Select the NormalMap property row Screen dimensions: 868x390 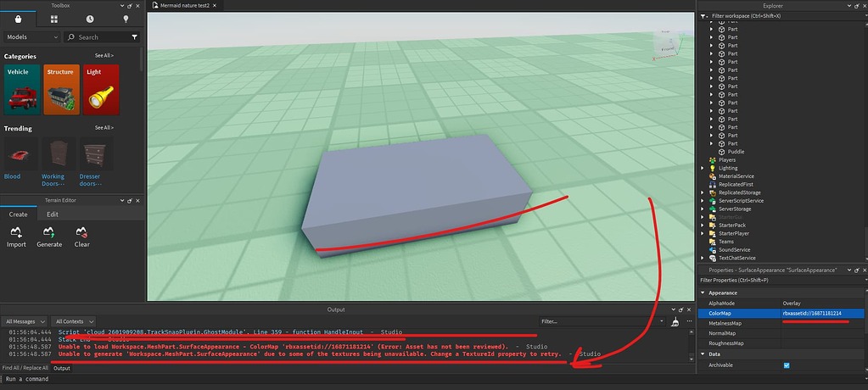click(x=781, y=333)
